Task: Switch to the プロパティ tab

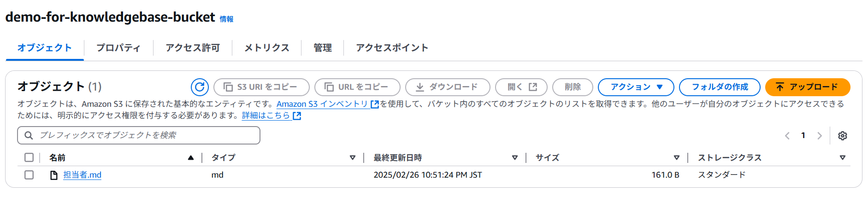Action: click(x=118, y=48)
